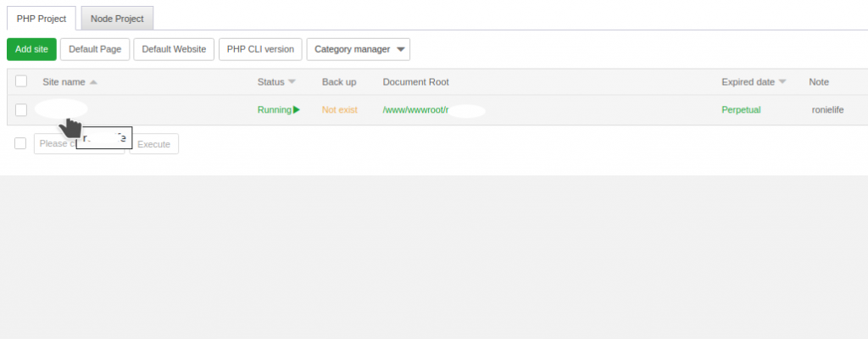The height and width of the screenshot is (339, 868).
Task: Click the green Add site button
Action: [31, 49]
